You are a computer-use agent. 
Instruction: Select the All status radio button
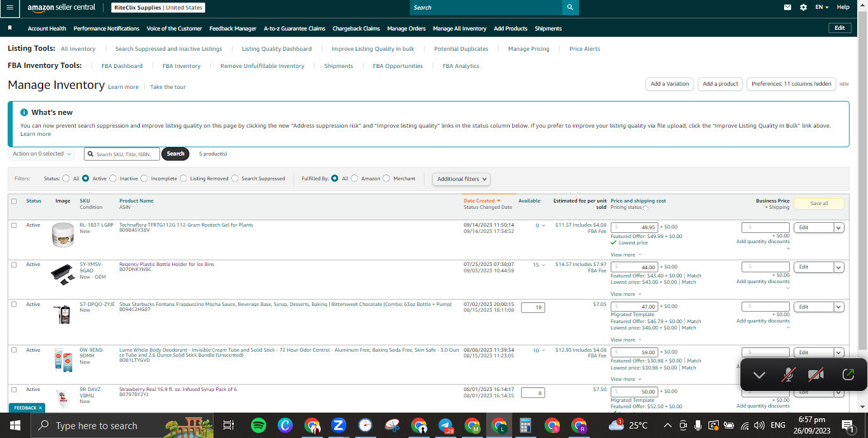[66, 178]
